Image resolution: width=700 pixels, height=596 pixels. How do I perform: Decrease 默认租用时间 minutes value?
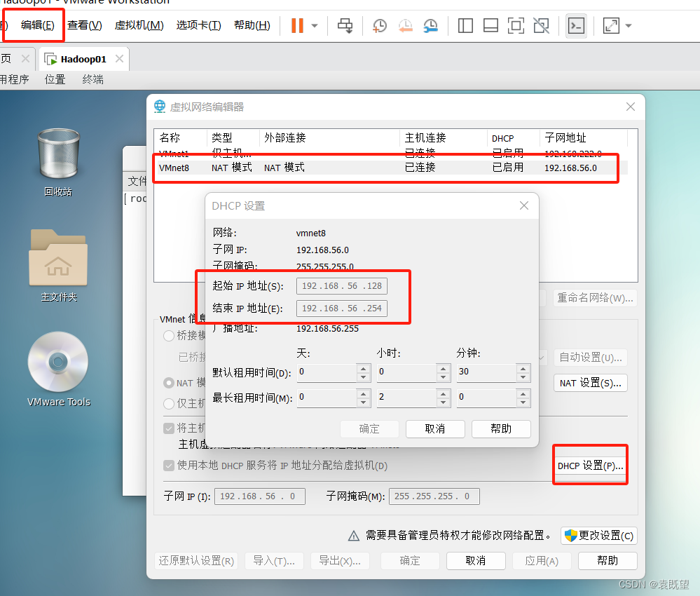point(523,377)
